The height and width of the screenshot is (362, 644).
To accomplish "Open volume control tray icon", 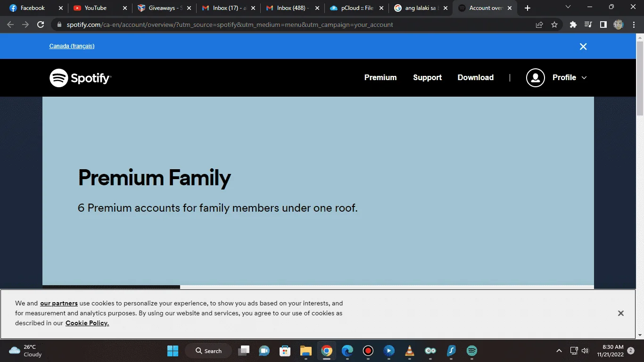I will [x=585, y=351].
